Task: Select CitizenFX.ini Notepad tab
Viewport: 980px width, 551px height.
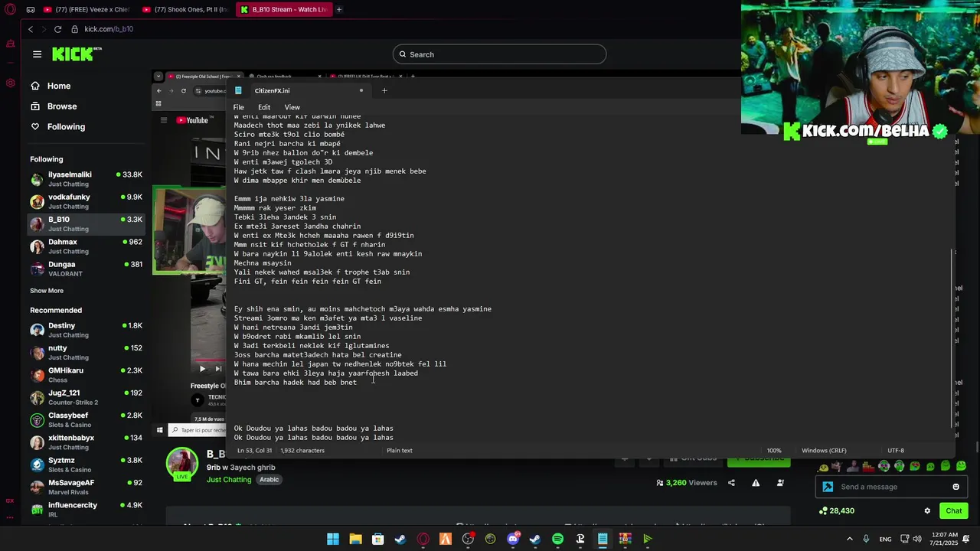Action: pyautogui.click(x=300, y=90)
